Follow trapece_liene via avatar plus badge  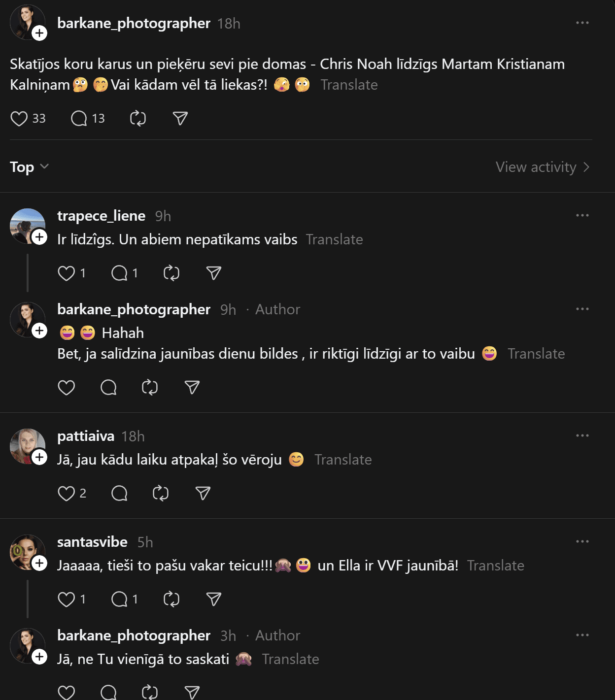tap(39, 237)
